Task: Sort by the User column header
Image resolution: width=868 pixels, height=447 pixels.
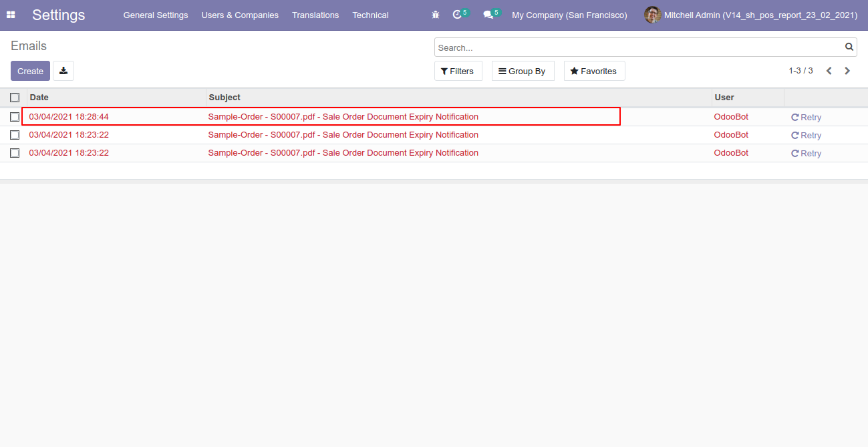Action: click(748, 98)
